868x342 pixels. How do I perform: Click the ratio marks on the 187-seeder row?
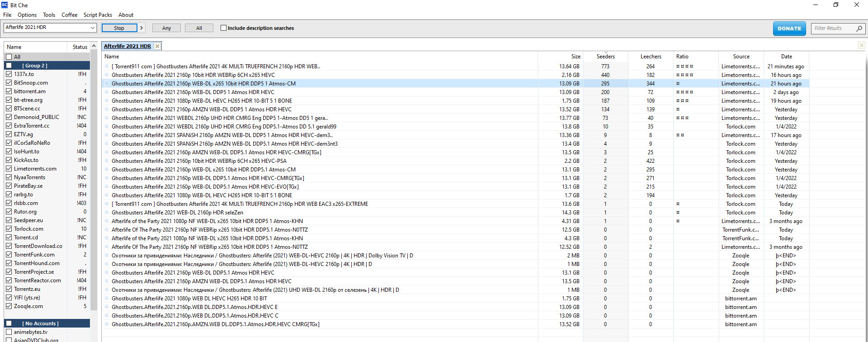(x=682, y=101)
